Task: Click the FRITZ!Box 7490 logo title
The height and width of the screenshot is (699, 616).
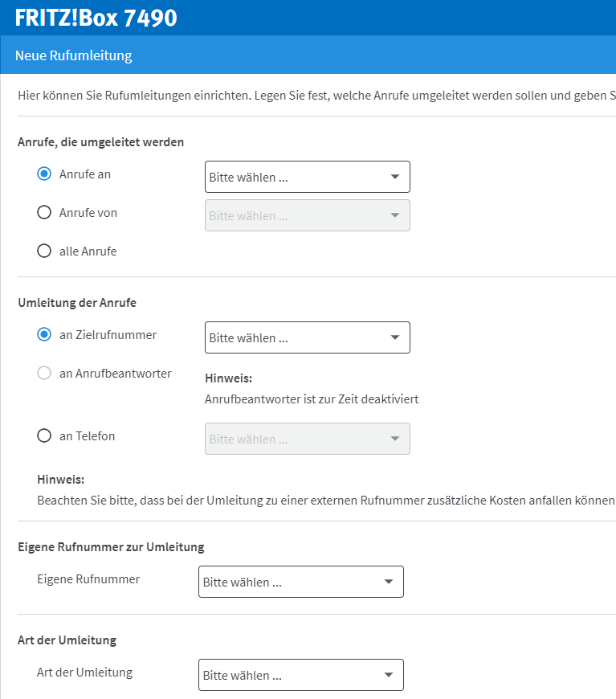Action: coord(96,18)
